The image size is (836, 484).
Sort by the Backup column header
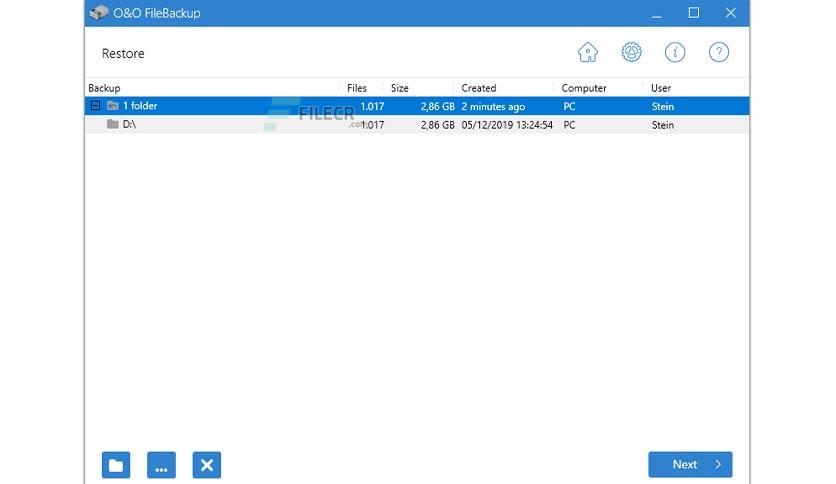[x=104, y=88]
